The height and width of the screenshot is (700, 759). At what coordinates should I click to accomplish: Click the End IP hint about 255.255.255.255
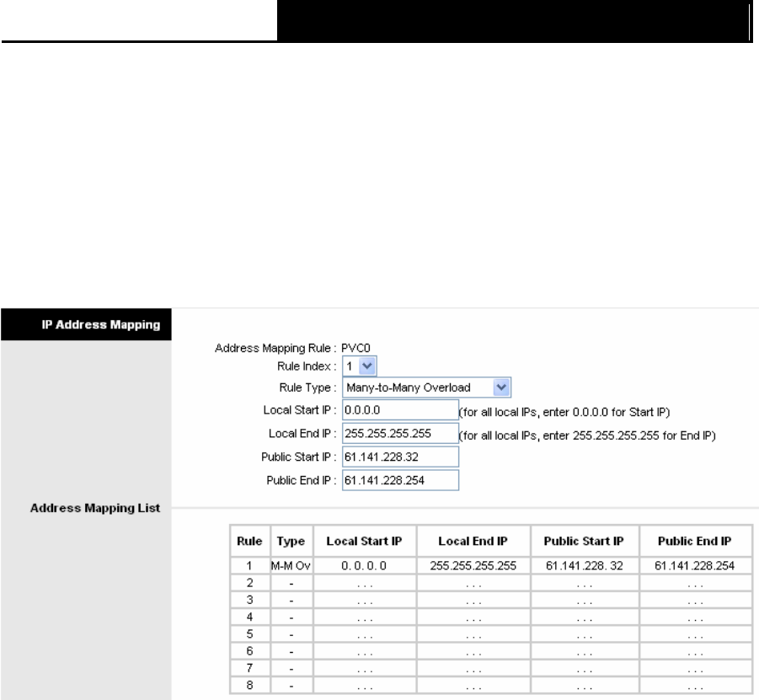click(x=587, y=435)
